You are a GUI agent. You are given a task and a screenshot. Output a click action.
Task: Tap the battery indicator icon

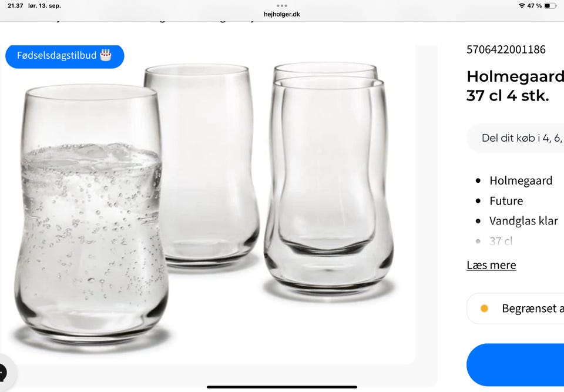[550, 6]
